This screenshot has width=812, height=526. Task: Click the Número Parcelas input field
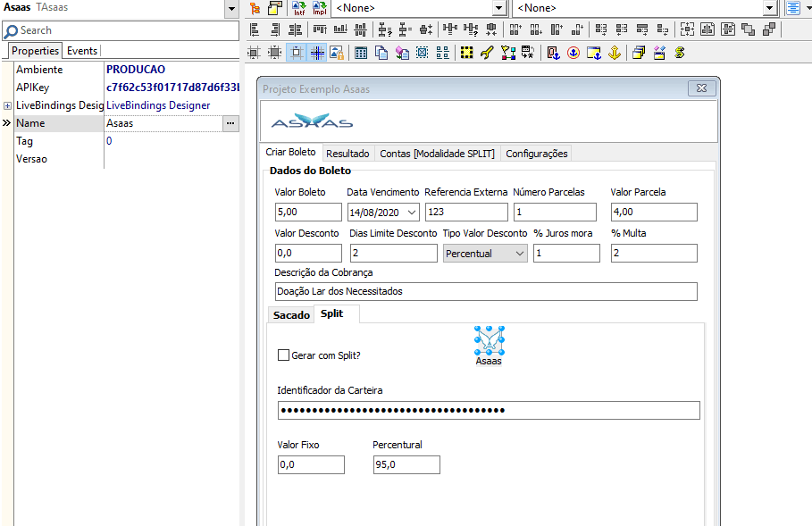(x=555, y=213)
